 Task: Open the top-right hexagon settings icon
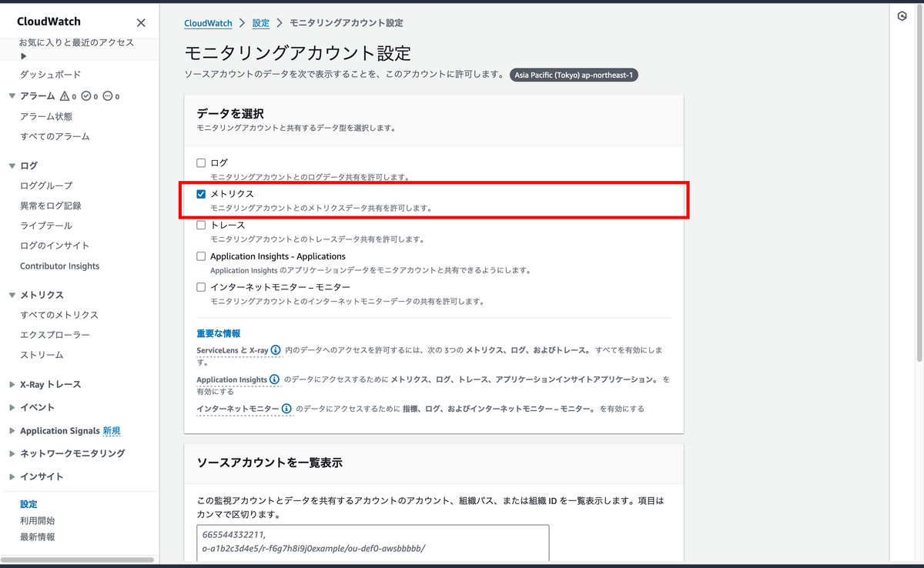coord(902,16)
